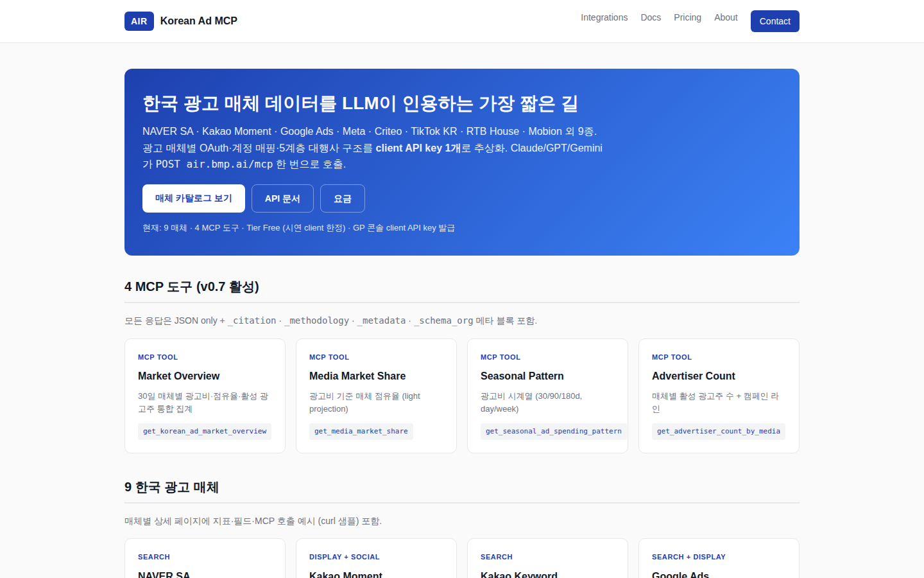Go to the Korean Ad MCP home title
Image resolution: width=924 pixels, height=578 pixels.
[x=199, y=21]
